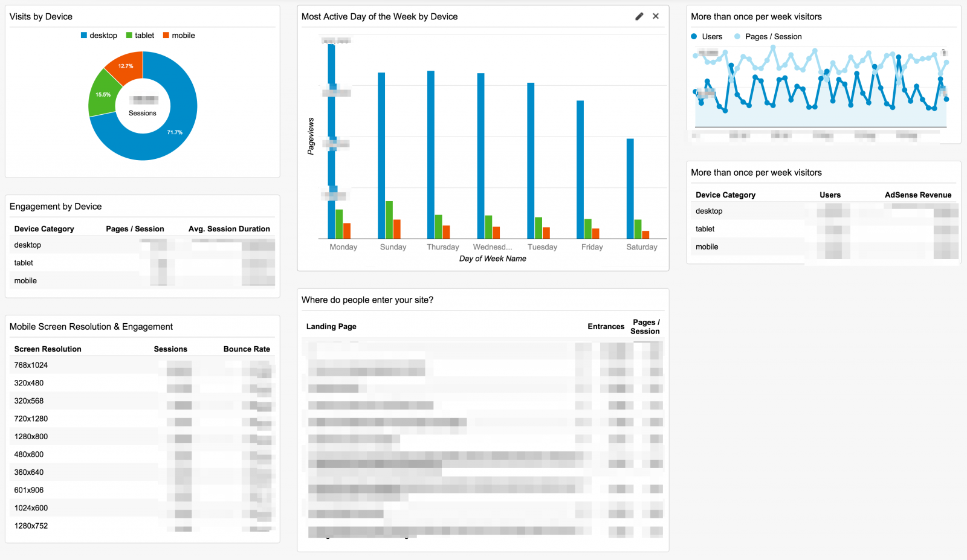The width and height of the screenshot is (967, 560).
Task: Click the Day of Week Name axis title
Action: point(493,259)
